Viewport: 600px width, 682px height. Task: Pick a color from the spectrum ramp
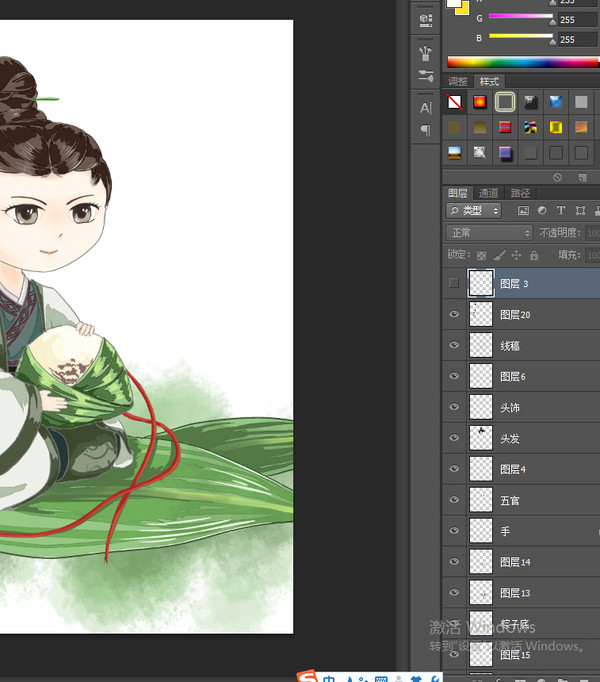pyautogui.click(x=523, y=62)
